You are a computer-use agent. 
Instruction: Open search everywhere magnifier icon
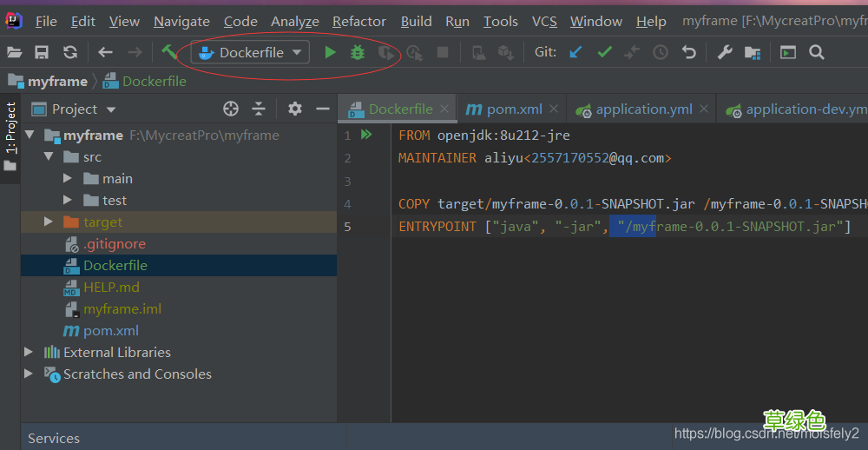click(817, 53)
